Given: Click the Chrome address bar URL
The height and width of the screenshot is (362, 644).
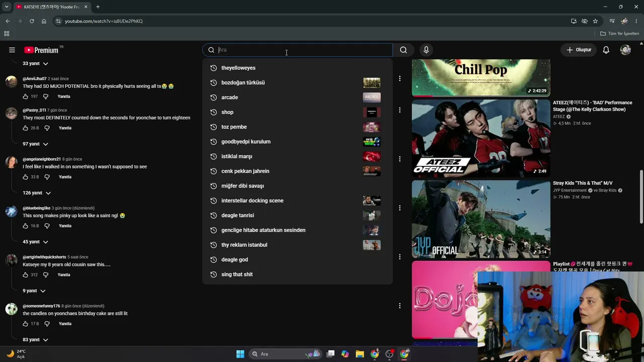Looking at the screenshot, I should [104, 21].
